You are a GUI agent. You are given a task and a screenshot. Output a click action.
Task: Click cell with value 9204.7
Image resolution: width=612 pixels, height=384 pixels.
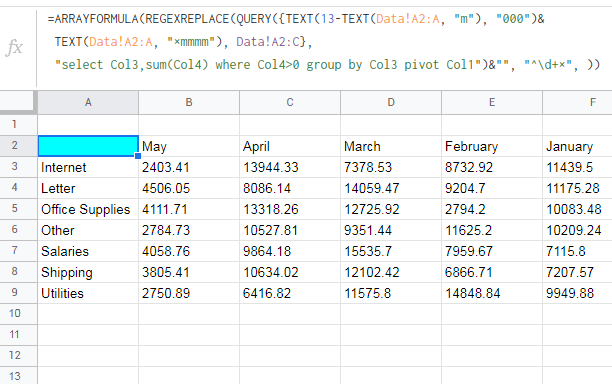(x=492, y=188)
